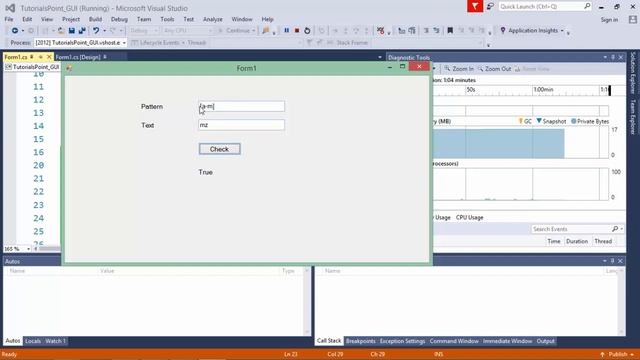The image size is (640, 360).
Task: Expand the Undo history dropdown arrow
Action: click(104, 31)
